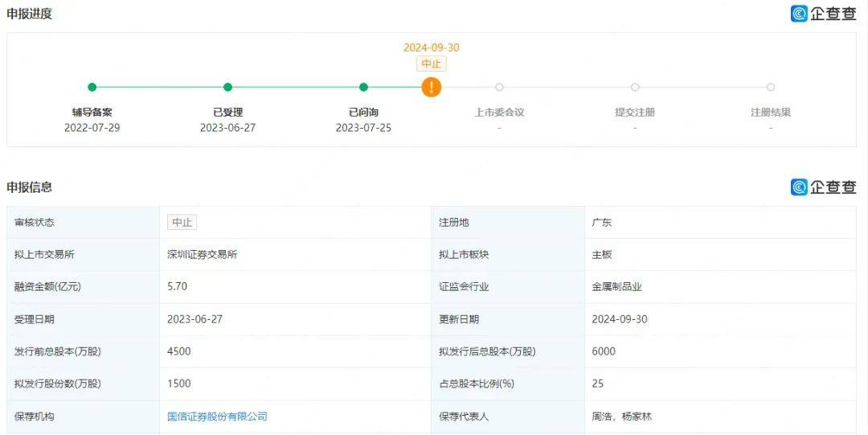This screenshot has width=868, height=435.
Task: Open the 国信证券股份有限公司 sponsor link
Action: pos(218,417)
